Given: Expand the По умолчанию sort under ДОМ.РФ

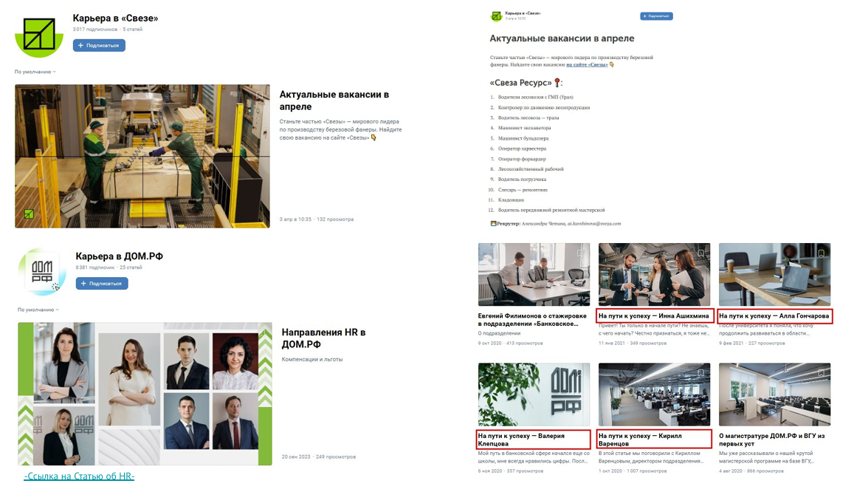Looking at the screenshot, I should 38,310.
